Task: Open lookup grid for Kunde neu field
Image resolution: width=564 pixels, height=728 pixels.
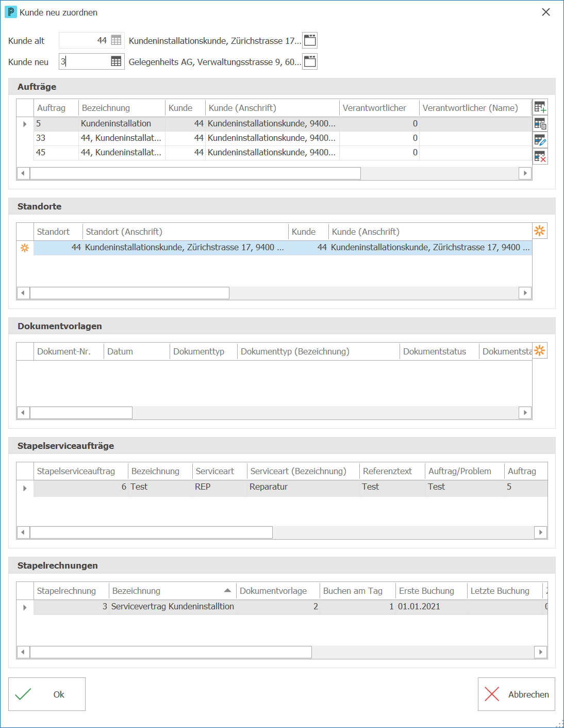Action: pyautogui.click(x=116, y=61)
